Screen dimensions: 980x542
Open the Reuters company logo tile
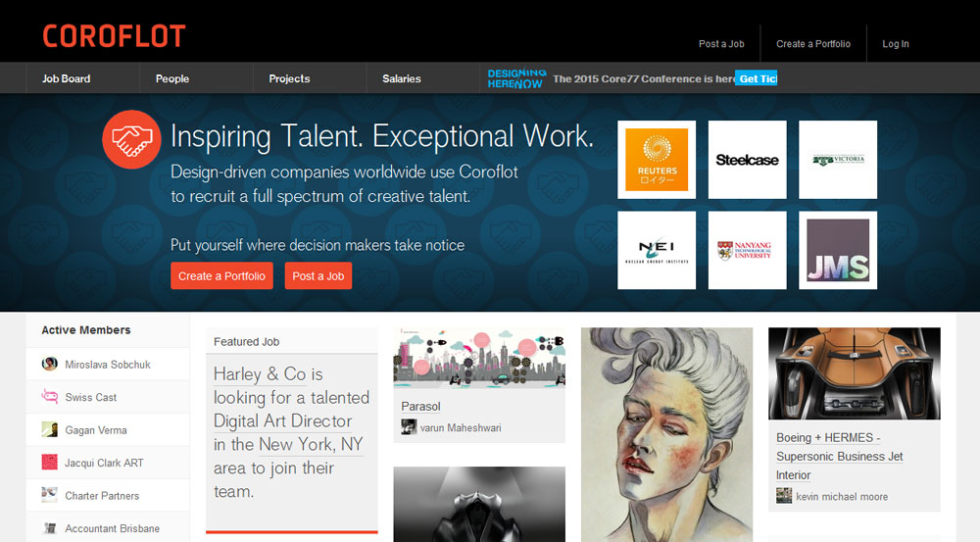click(657, 160)
